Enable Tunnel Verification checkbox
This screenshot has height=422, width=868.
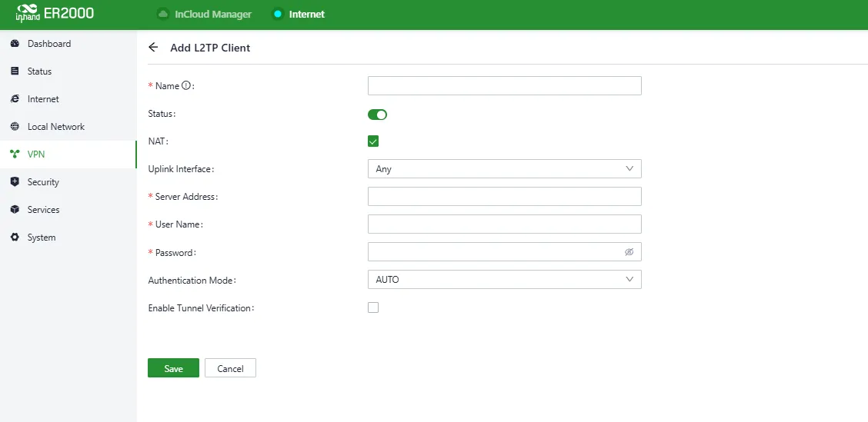click(373, 307)
